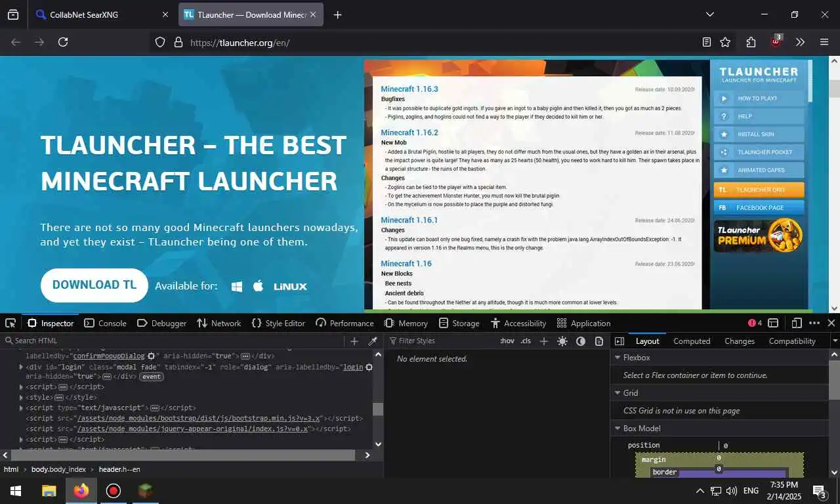Create a new node in HTML tree

click(x=354, y=341)
